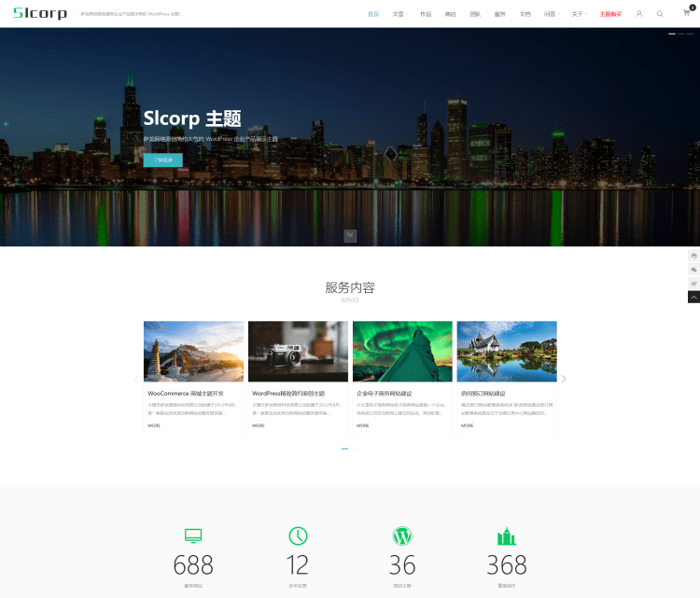700x598 pixels.
Task: Click the scroll-down double chevron on hero
Action: tap(350, 236)
